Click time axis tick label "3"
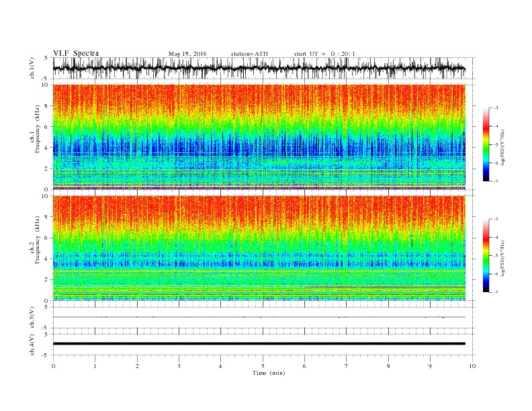Viewport: 532px width, 411px height. 179,366
